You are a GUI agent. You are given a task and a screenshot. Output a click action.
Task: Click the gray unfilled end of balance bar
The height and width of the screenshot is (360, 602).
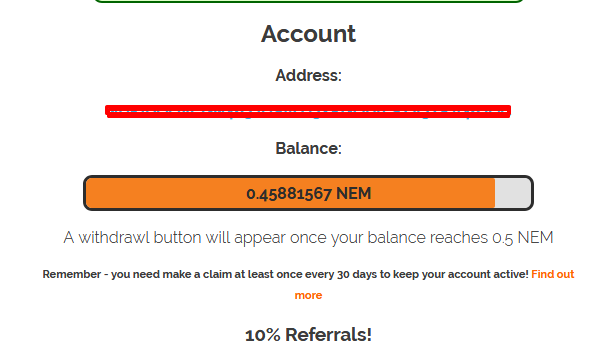pyautogui.click(x=513, y=193)
